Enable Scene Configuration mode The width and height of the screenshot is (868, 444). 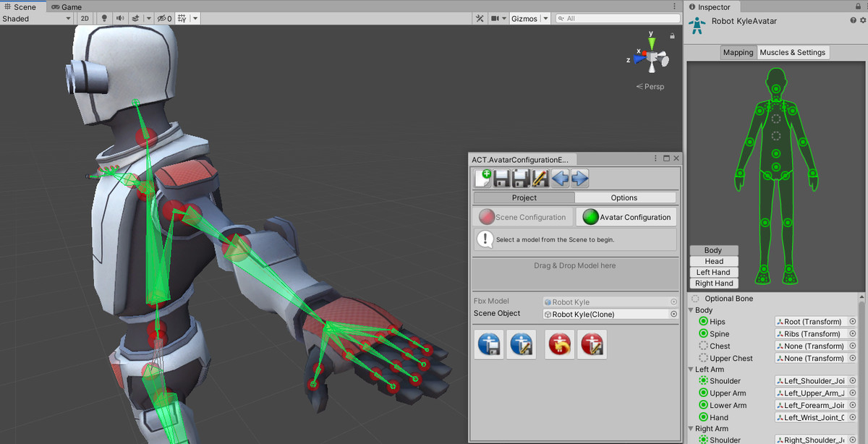coord(523,217)
